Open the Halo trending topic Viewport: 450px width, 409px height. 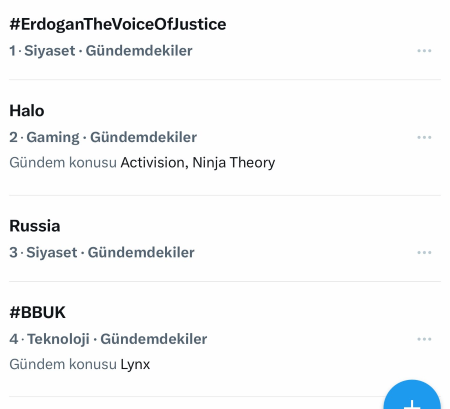pyautogui.click(x=27, y=111)
